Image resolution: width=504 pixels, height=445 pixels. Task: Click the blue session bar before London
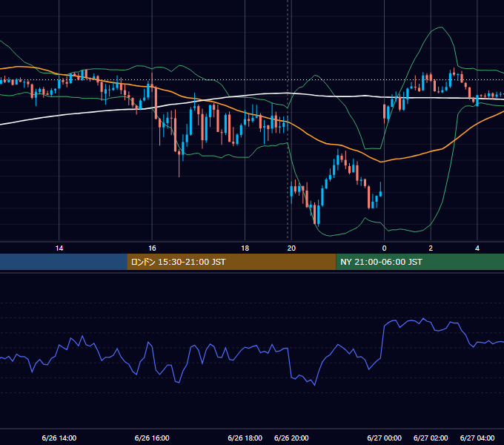(64, 262)
